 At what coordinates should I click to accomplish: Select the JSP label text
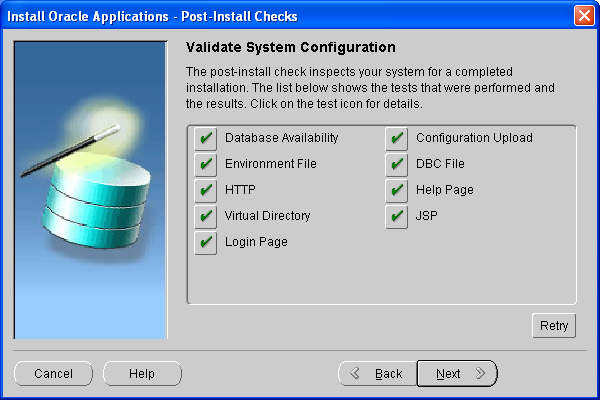(x=427, y=216)
